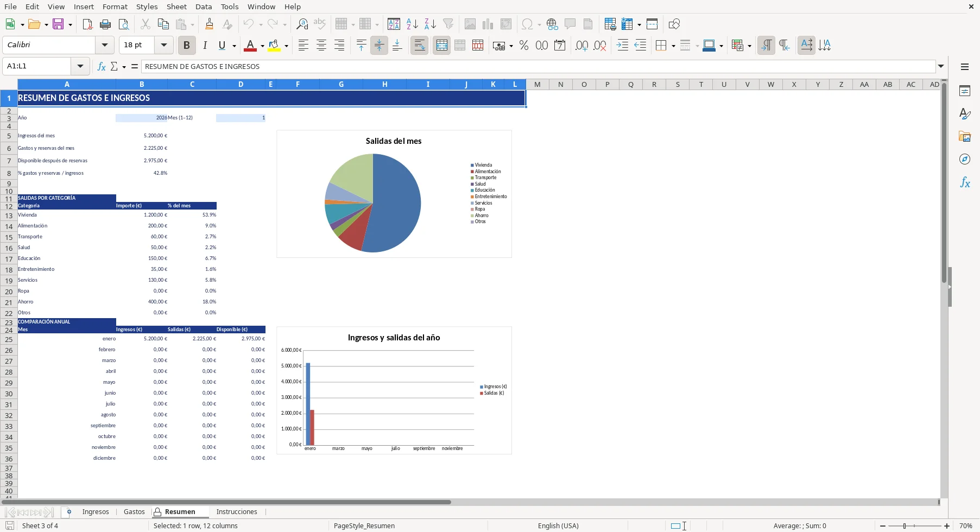Click the document modified save indicator

tap(9, 525)
